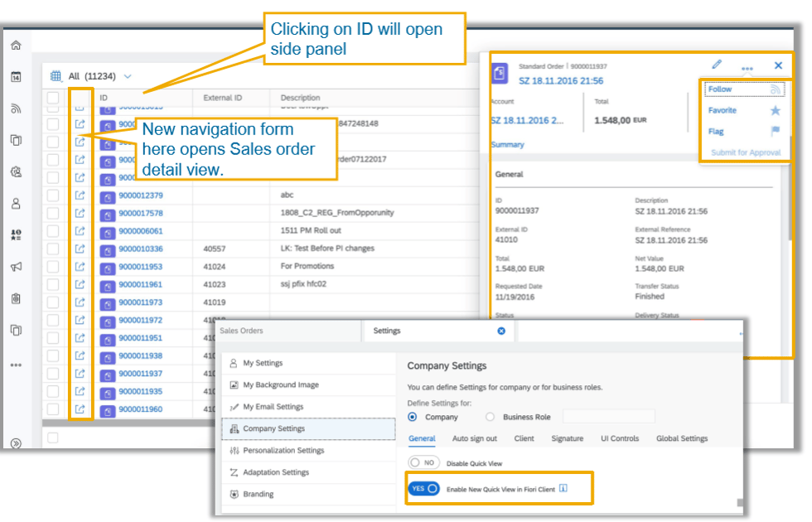This screenshot has height=522, width=812.
Task: Go to Home in left sidebar
Action: coord(16,45)
